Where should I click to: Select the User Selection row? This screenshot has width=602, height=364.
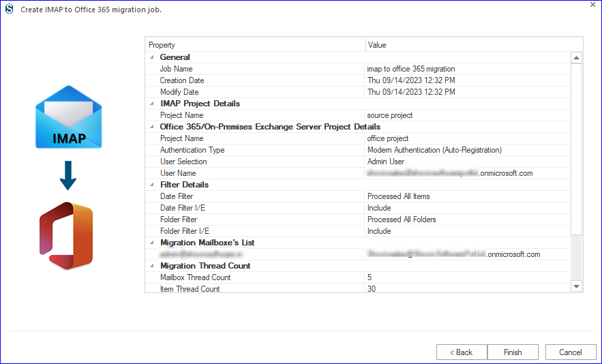tap(359, 162)
